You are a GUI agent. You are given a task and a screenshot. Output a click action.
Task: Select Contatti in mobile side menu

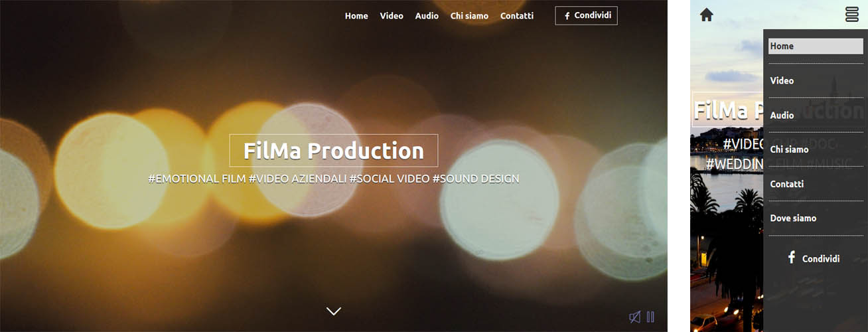(x=816, y=184)
